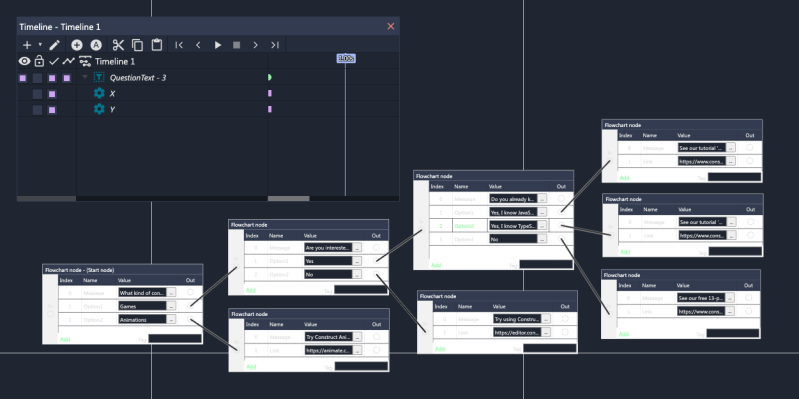799x399 pixels.
Task: Play the timeline preview
Action: [x=218, y=45]
